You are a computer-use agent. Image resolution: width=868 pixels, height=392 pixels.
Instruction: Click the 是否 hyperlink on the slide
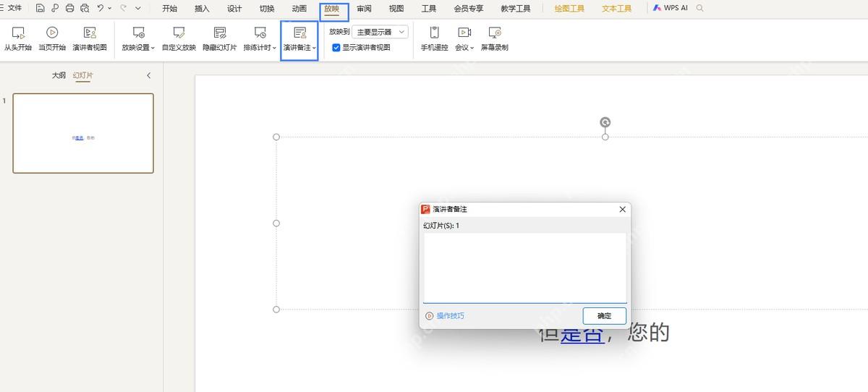click(x=582, y=333)
